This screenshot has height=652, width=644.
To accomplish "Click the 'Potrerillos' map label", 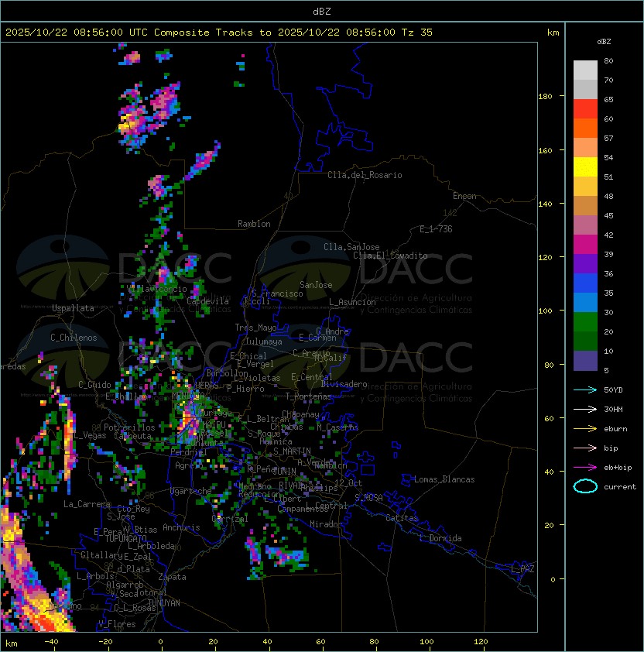I will [129, 427].
